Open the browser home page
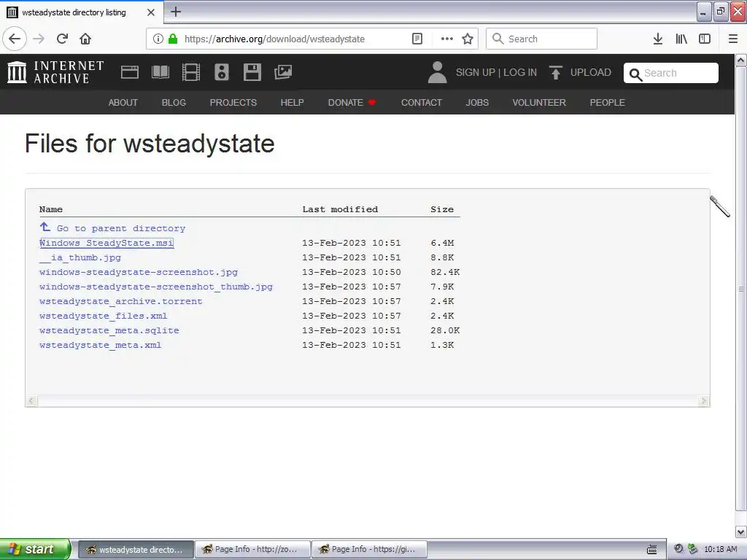 pyautogui.click(x=85, y=39)
